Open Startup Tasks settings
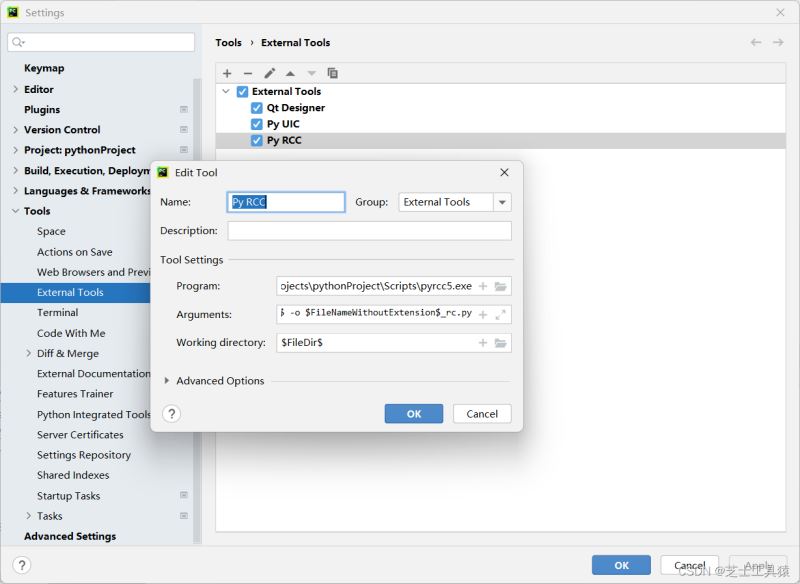This screenshot has height=584, width=800. pyautogui.click(x=68, y=495)
